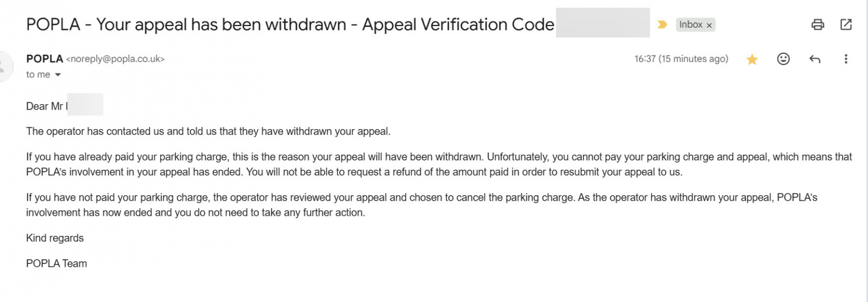The width and height of the screenshot is (868, 302).
Task: Click the "POPLA Team" signature line
Action: [56, 264]
